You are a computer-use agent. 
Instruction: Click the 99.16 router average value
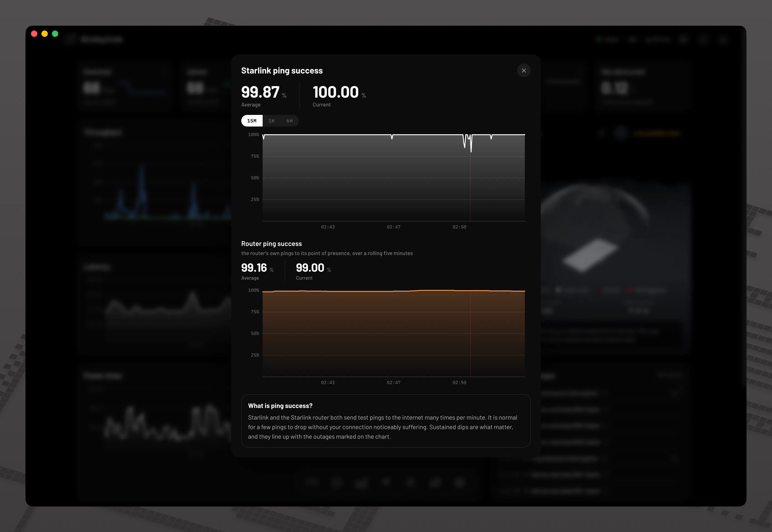point(254,268)
